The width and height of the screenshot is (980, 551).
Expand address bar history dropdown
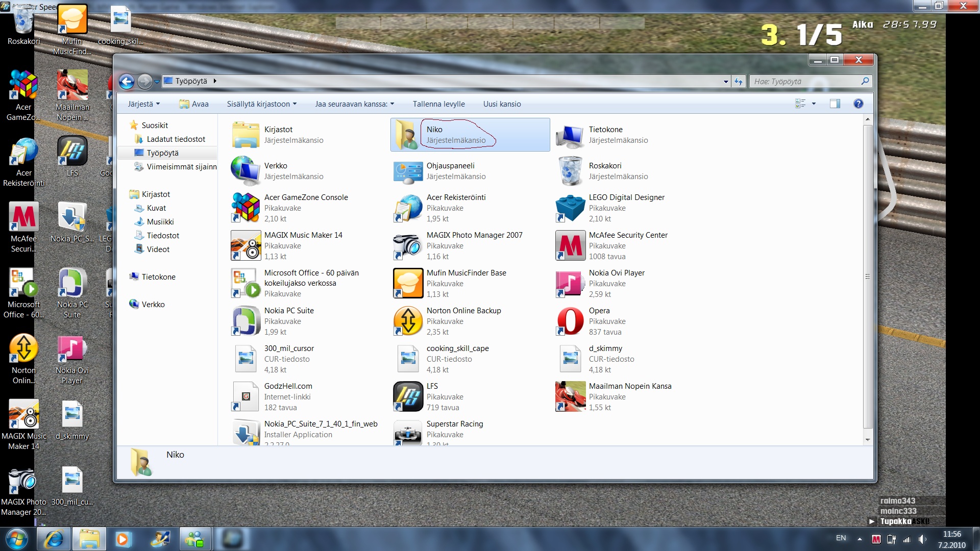(x=726, y=81)
